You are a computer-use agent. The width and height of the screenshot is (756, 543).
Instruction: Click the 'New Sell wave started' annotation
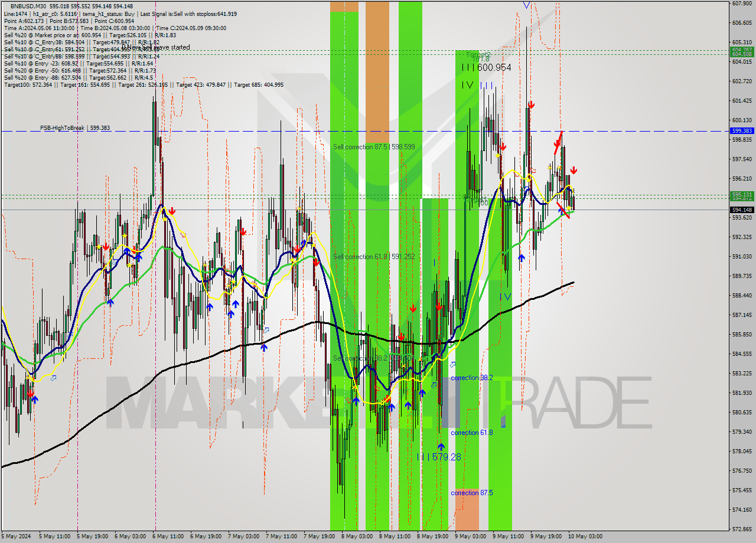point(155,47)
